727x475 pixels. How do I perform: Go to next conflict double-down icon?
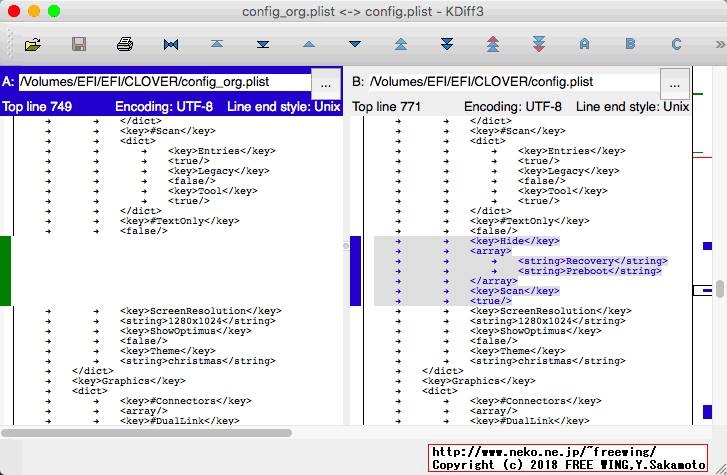pyautogui.click(x=447, y=45)
